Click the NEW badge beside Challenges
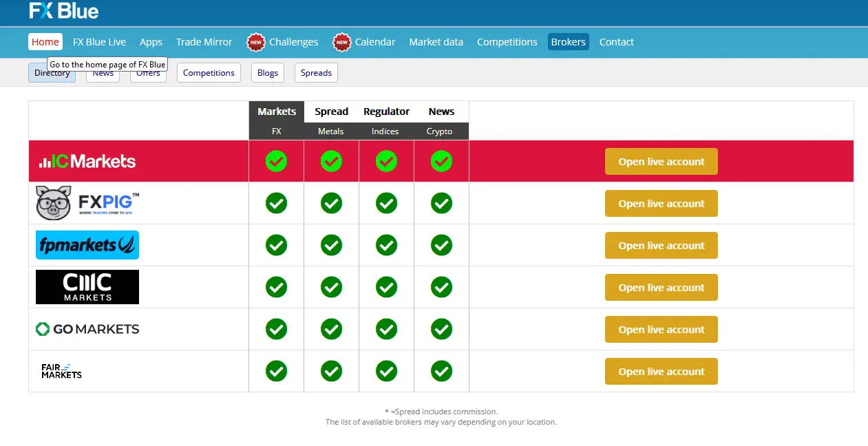The image size is (868, 446). tap(256, 42)
